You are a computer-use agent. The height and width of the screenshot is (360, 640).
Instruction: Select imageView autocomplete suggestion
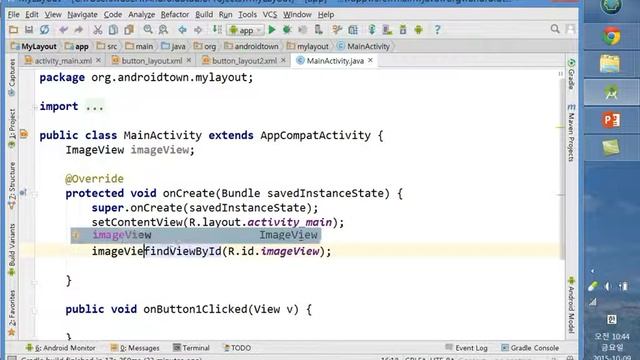[x=196, y=236]
